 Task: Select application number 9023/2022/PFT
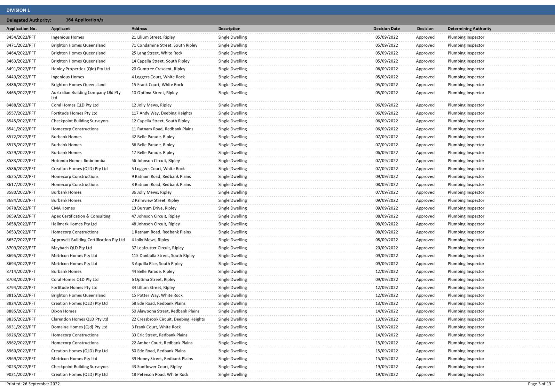[21, 367]
